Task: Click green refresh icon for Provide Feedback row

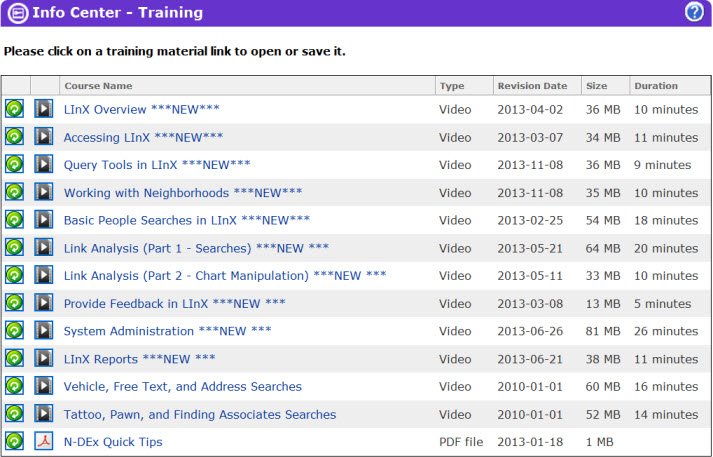Action: coord(14,303)
